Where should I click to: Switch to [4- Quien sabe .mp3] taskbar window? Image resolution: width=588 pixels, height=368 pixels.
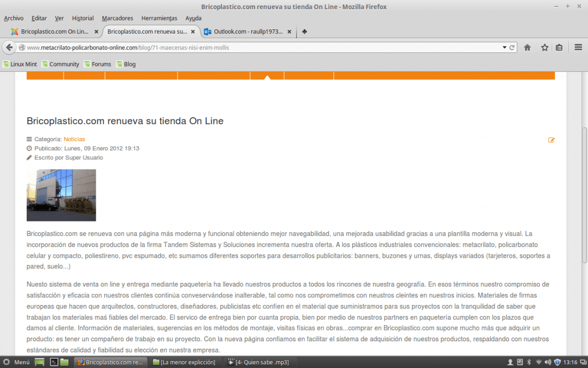[x=258, y=362]
